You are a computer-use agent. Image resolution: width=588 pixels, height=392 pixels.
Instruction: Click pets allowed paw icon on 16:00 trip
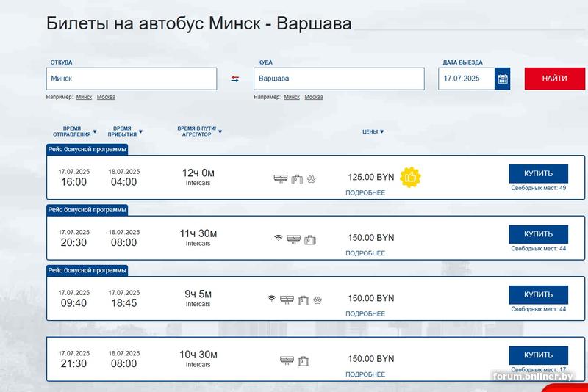pos(311,179)
